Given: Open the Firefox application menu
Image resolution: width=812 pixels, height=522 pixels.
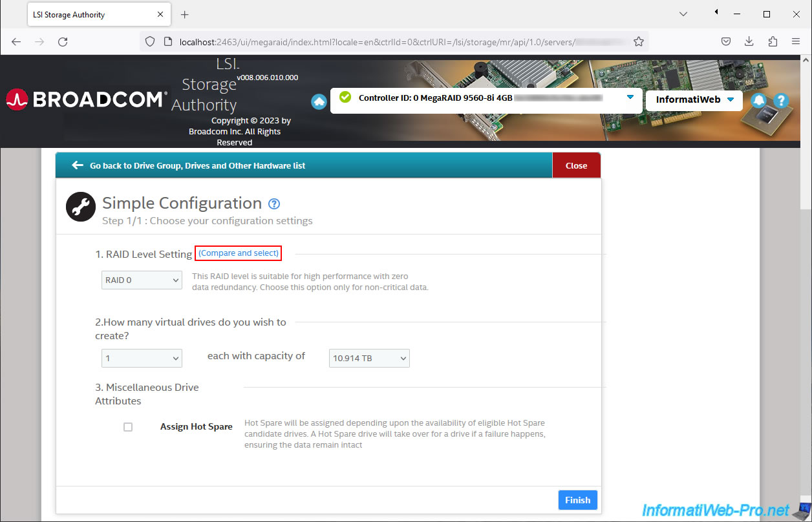Looking at the screenshot, I should 796,41.
